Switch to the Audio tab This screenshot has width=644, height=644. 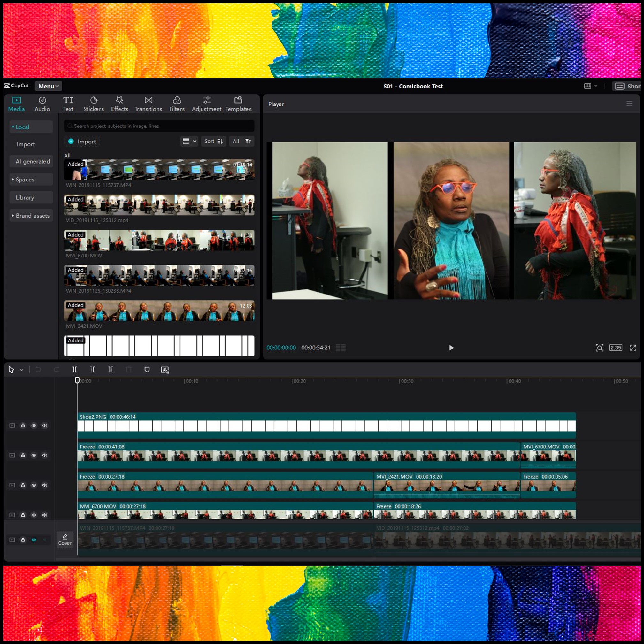[42, 104]
